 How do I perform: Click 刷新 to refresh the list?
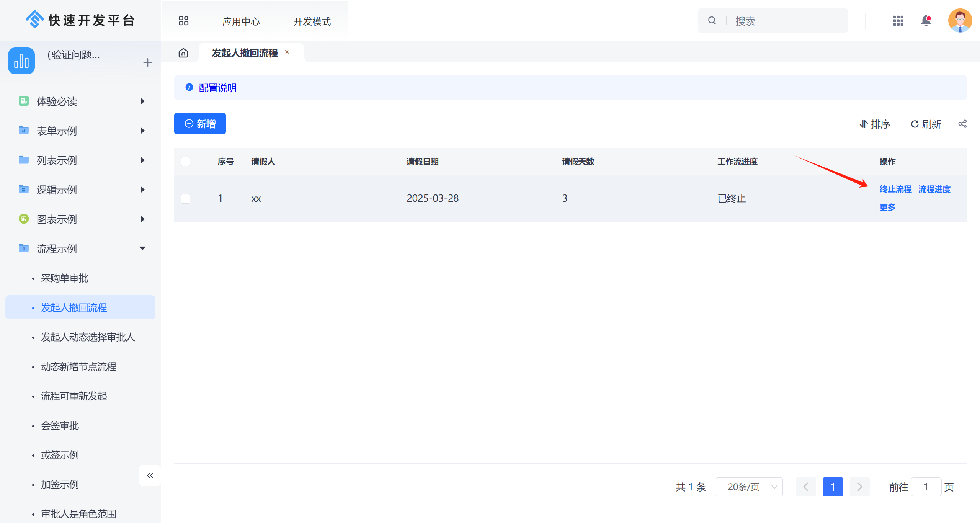click(x=926, y=124)
